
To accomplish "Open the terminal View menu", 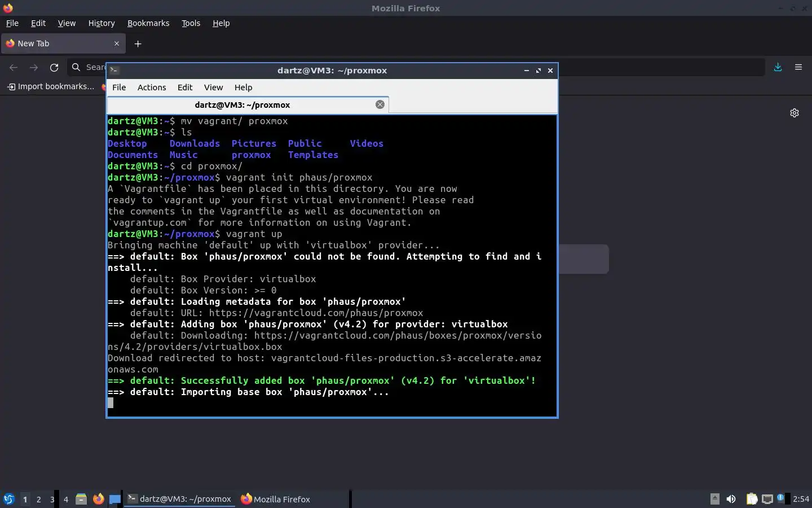I will pos(213,87).
